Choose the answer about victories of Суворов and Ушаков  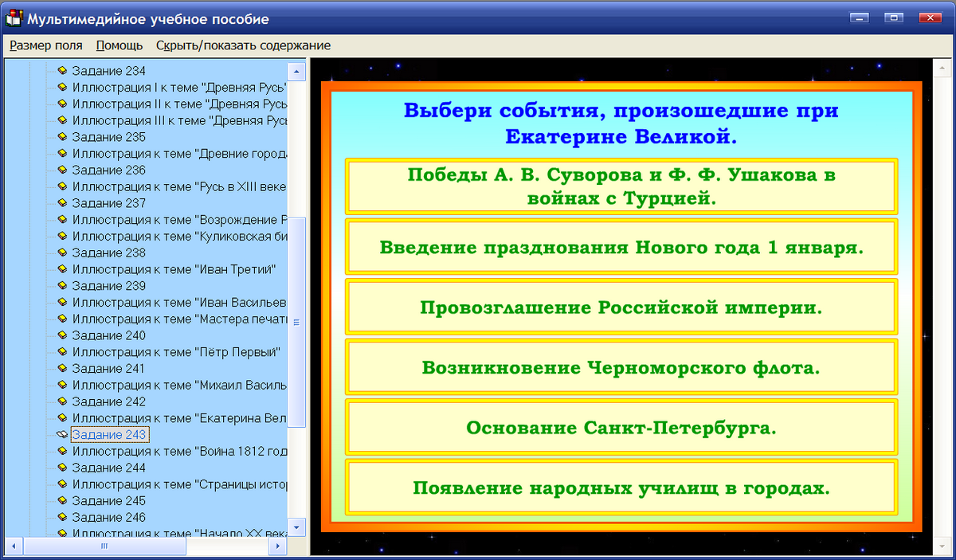(x=620, y=186)
